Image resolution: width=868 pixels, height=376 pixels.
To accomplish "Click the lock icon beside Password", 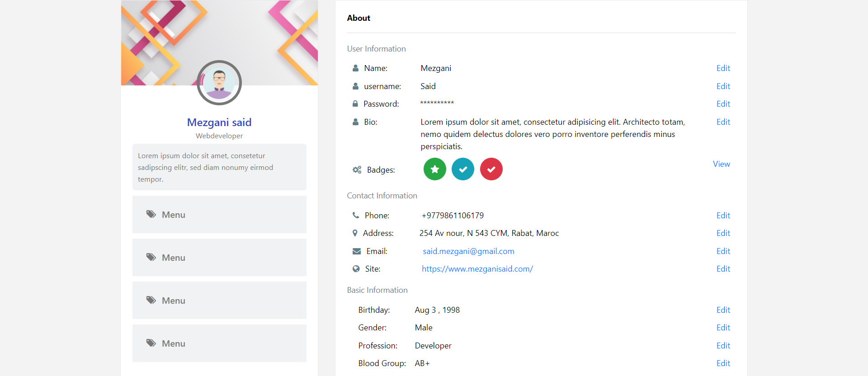I will tap(355, 103).
